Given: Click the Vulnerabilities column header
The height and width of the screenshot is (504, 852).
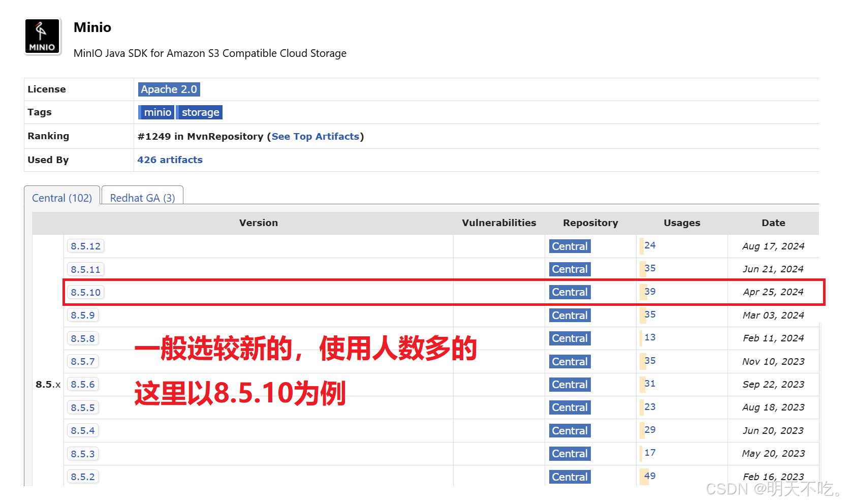Looking at the screenshot, I should [499, 223].
